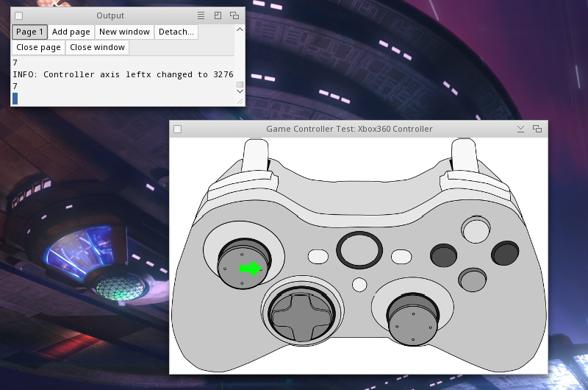The width and height of the screenshot is (588, 390).
Task: Click the Start button right of Guide
Action: pos(401,257)
